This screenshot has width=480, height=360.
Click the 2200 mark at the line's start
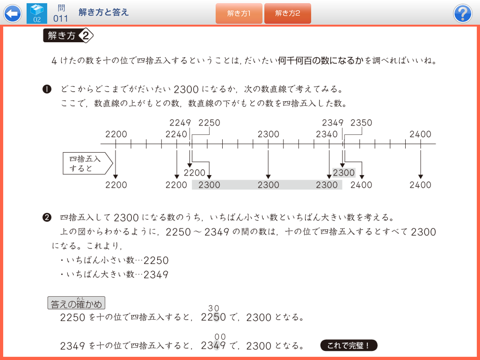(x=116, y=134)
